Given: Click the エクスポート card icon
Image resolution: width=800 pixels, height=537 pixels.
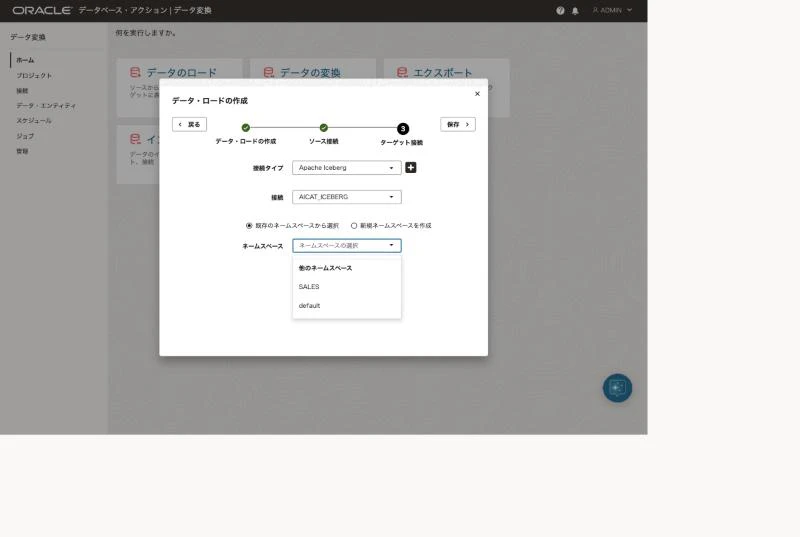Looking at the screenshot, I should click(403, 72).
